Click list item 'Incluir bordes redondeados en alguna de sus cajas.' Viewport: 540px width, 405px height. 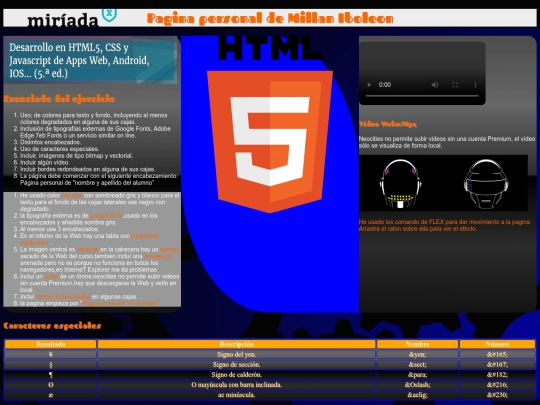[87, 169]
